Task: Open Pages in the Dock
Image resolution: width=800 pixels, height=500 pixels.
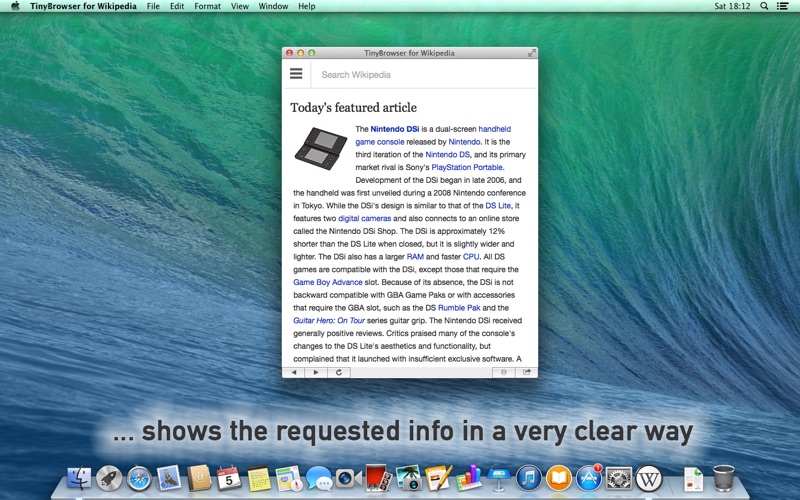Action: 439,478
